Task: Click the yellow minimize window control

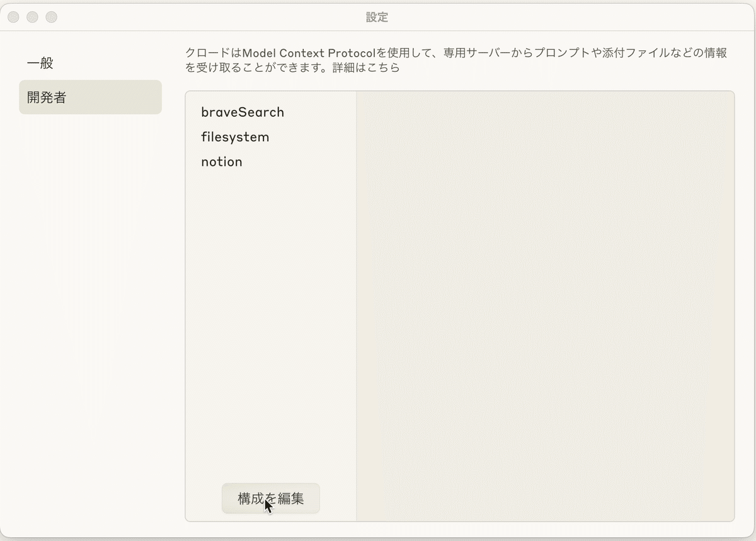Action: pyautogui.click(x=32, y=17)
